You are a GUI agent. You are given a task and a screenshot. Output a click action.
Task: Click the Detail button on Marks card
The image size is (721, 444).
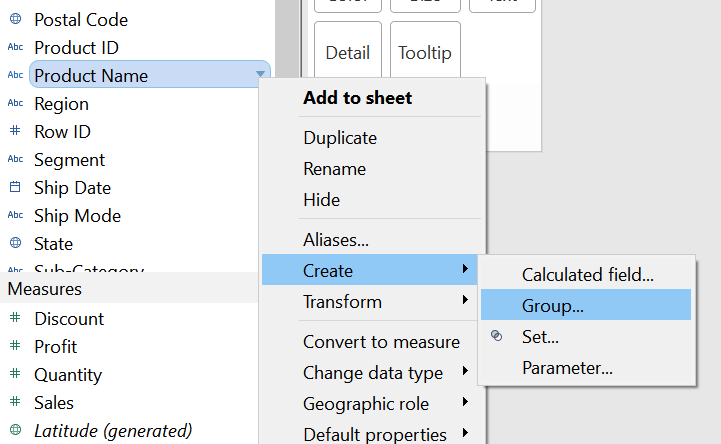[x=348, y=53]
